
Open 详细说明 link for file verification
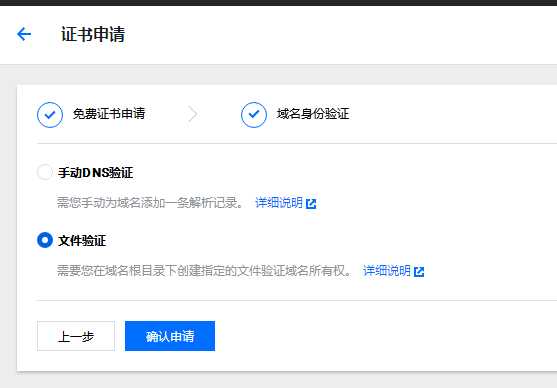pos(387,271)
